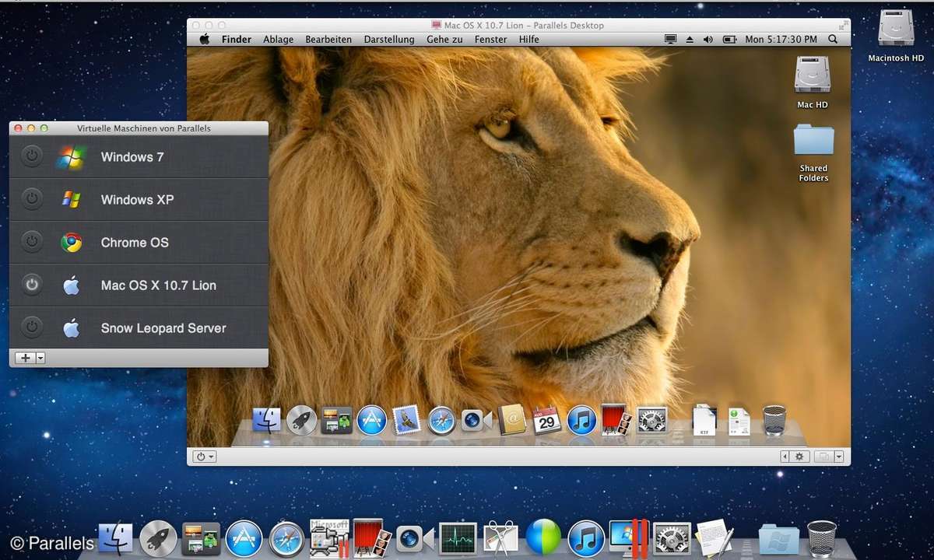Open RTF document in guest dock

[704, 420]
